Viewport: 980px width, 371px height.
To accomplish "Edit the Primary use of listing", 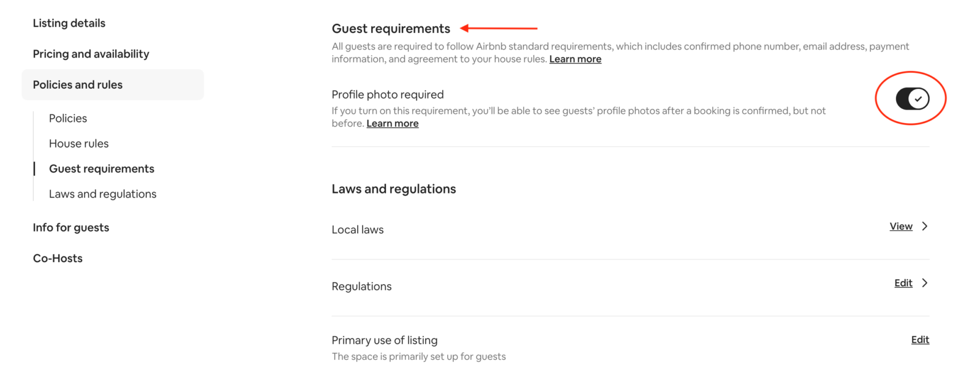I will (x=920, y=339).
